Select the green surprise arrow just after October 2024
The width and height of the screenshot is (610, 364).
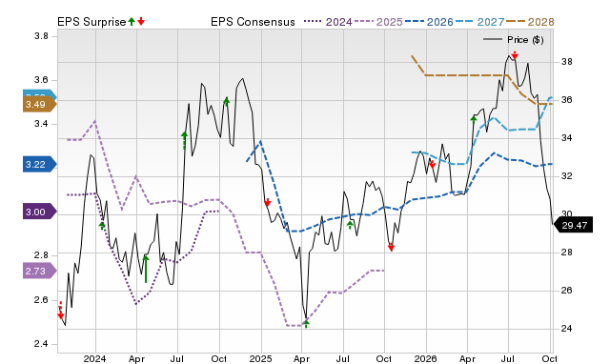point(227,102)
